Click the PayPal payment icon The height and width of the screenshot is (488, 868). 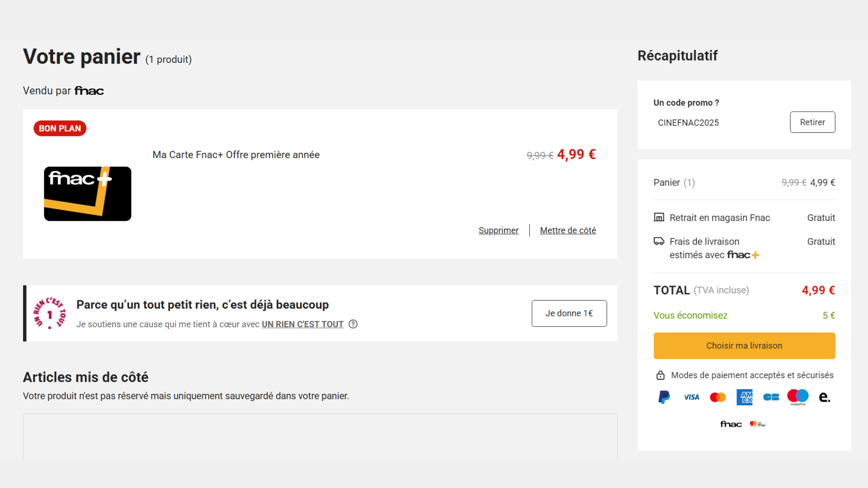[x=664, y=397]
